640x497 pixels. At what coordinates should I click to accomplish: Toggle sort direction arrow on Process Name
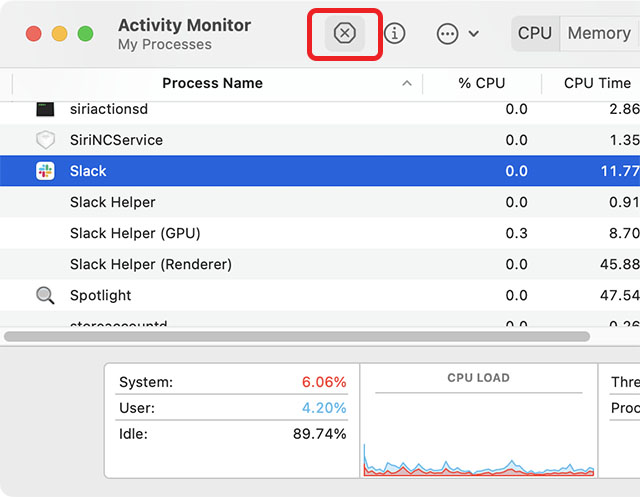407,83
